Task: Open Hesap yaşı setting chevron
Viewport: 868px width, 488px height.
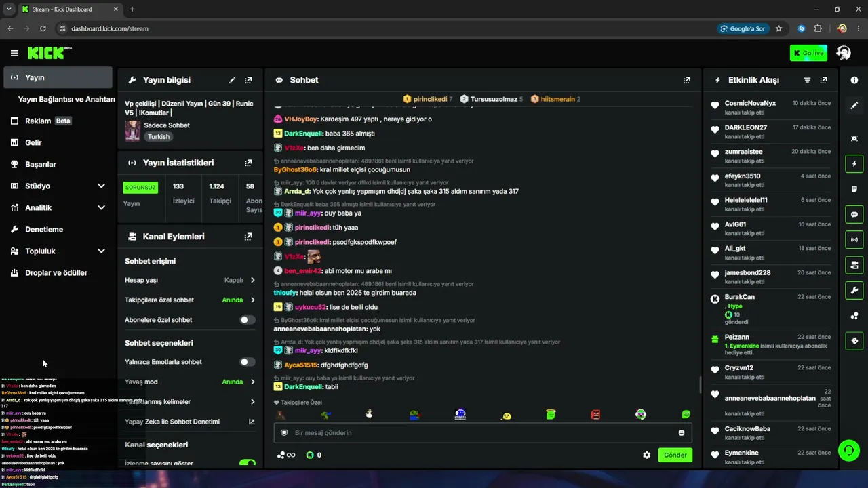Action: pyautogui.click(x=252, y=280)
